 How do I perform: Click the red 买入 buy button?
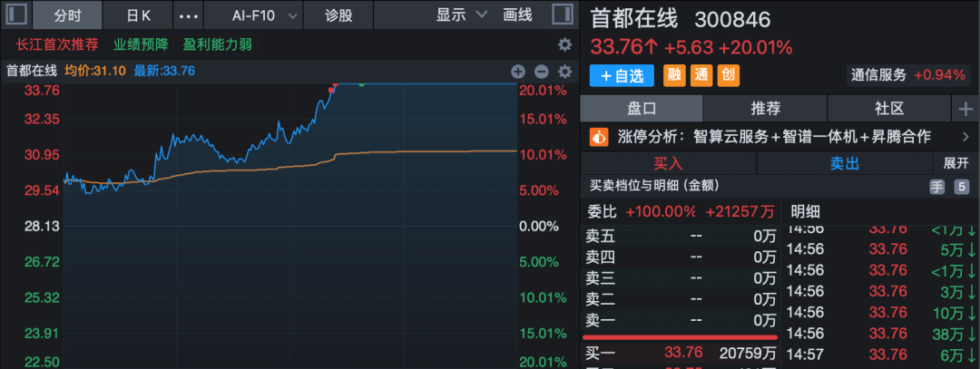tap(668, 163)
